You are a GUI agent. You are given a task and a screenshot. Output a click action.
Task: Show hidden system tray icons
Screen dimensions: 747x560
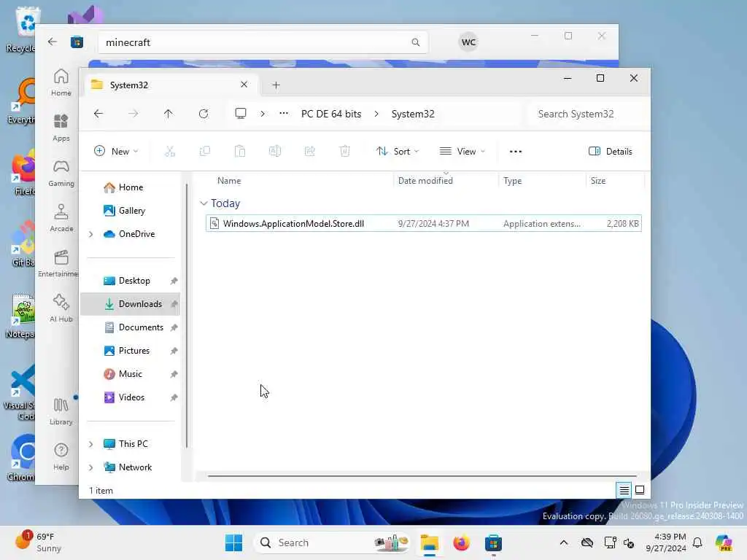tap(564, 542)
